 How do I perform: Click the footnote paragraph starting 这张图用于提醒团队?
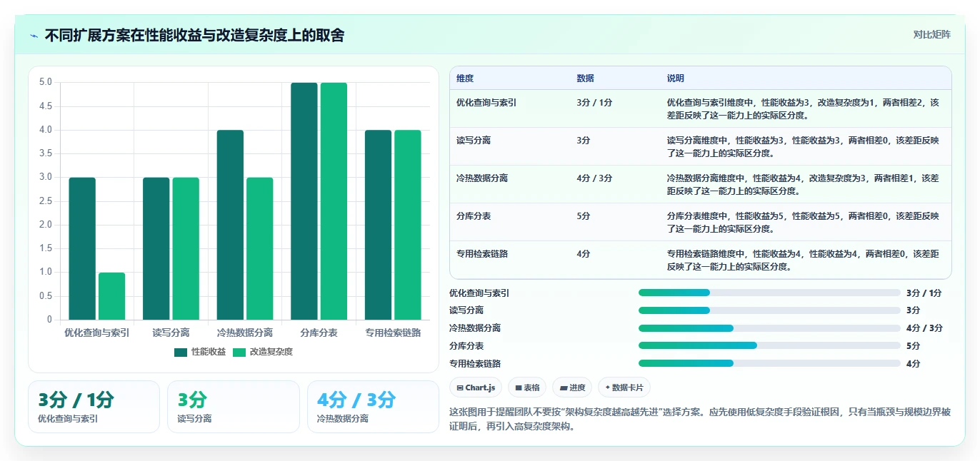point(700,420)
